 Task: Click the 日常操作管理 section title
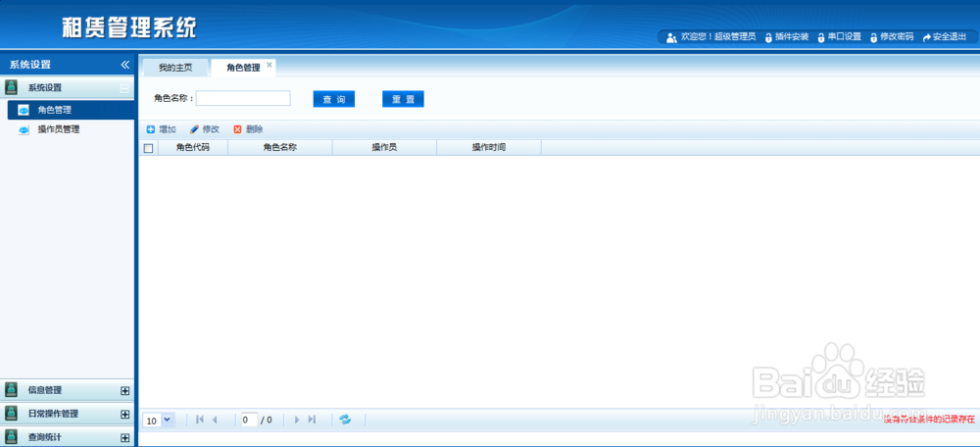click(x=53, y=414)
